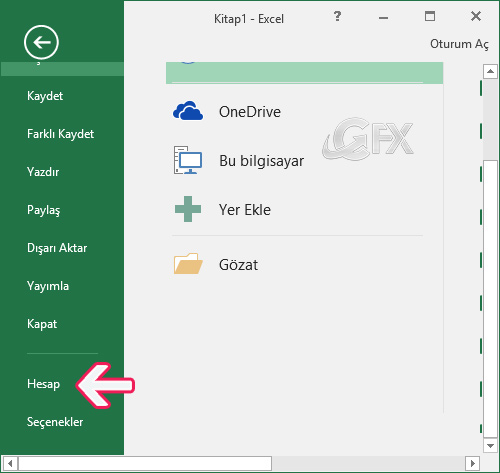Open the Yazdır page

pos(43,172)
